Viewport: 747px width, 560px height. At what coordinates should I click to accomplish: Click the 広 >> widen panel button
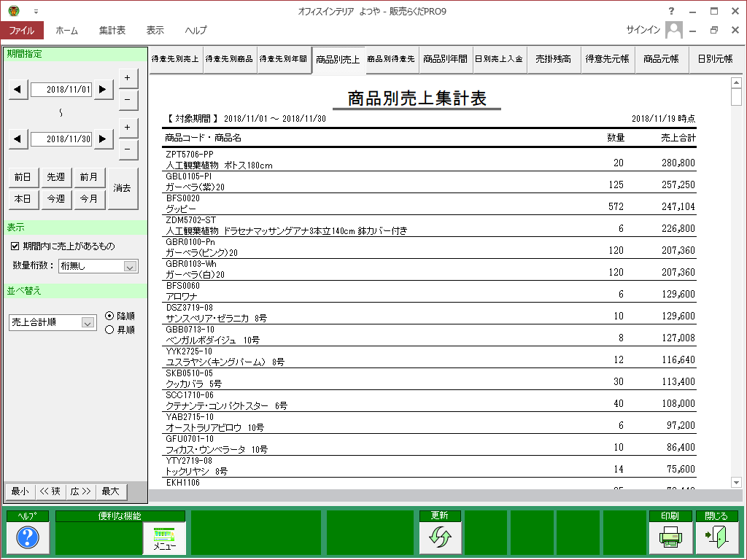[80, 491]
